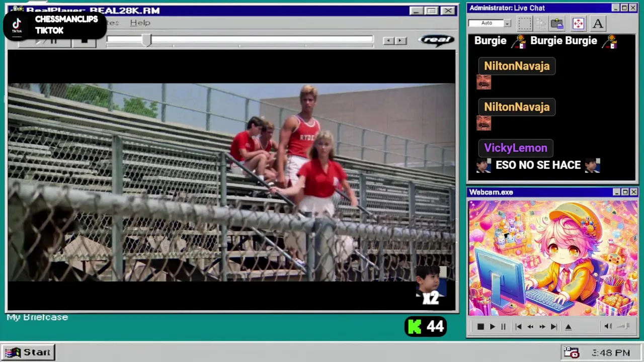Rewind in the Webcam.exe controls
The image size is (644, 362).
tap(530, 327)
